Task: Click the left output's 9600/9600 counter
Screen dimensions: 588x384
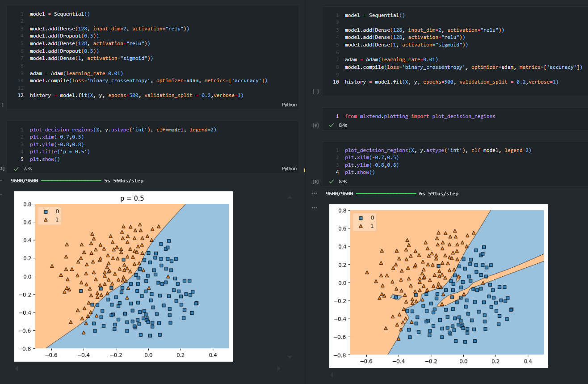Action: click(25, 181)
